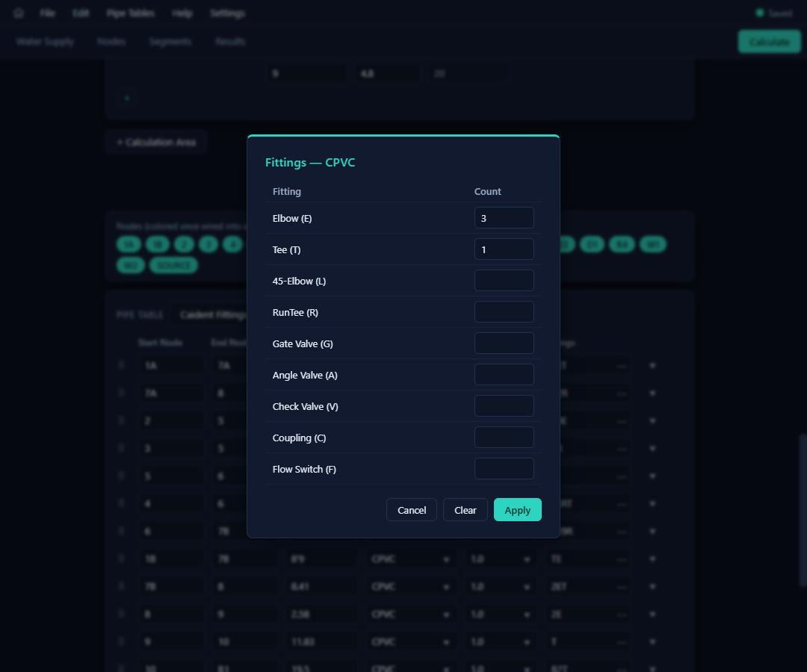The height and width of the screenshot is (672, 807).
Task: Click the '+ Calculation Area' button
Action: [156, 142]
